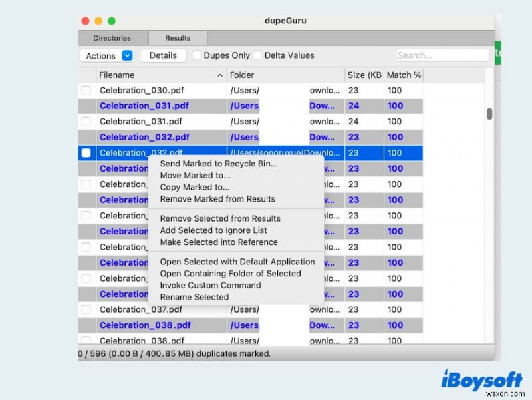Switch to the Results tab
This screenshot has width=532, height=400.
178,38
